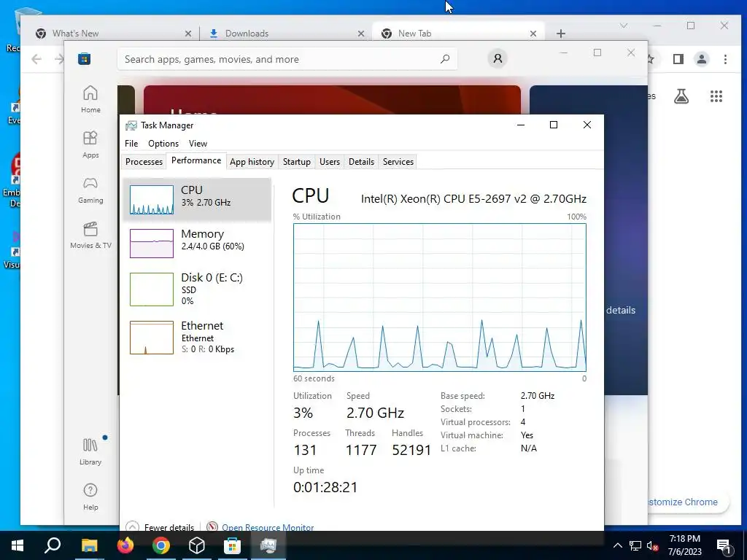Open Chrome three-dot menu

(x=725, y=59)
